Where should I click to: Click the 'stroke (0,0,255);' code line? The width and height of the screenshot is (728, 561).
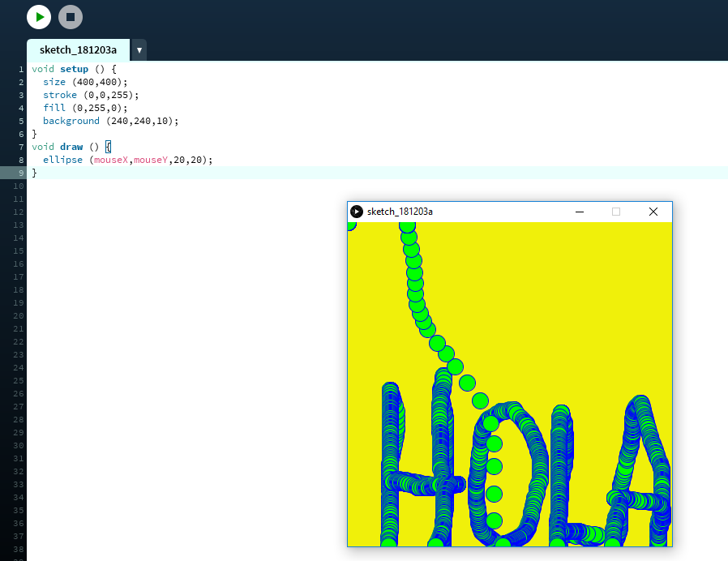(91, 95)
